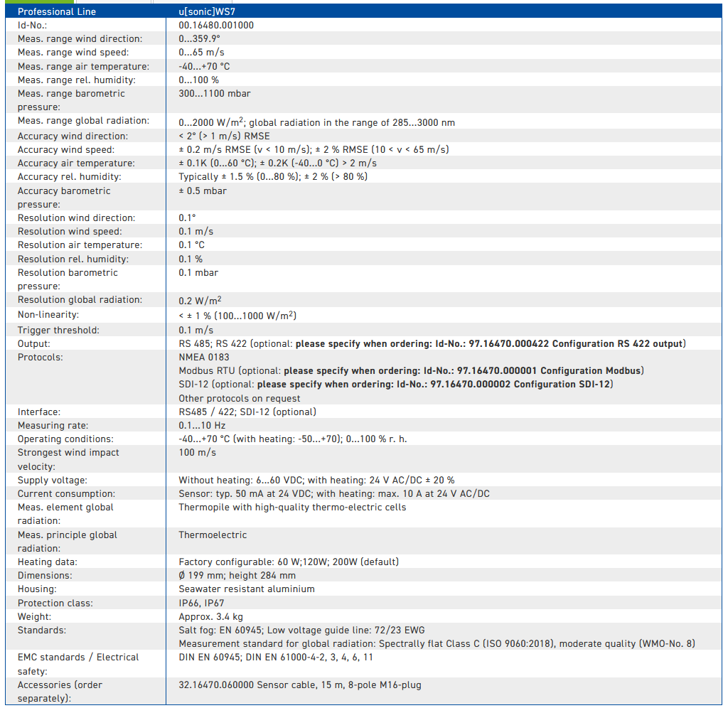Screen dimensions: 728x708
Task: Select the value '< 2° (> 1 m/s) RMSE'
Action: pos(224,136)
